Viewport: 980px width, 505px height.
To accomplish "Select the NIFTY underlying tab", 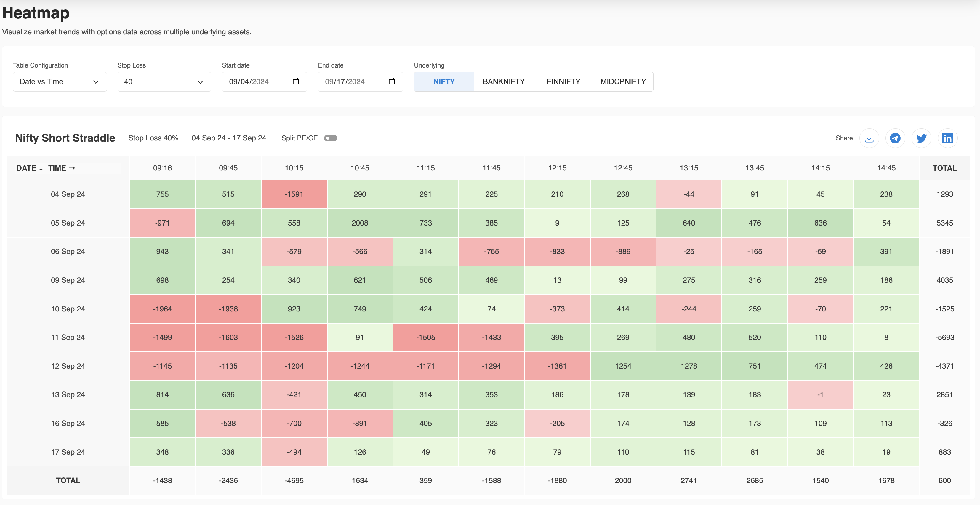I will pyautogui.click(x=444, y=82).
